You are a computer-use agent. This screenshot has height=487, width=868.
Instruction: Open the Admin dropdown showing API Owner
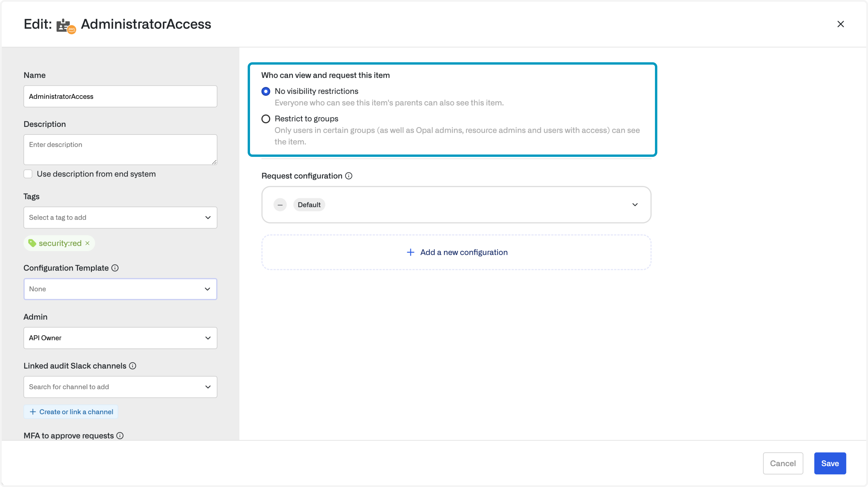(x=120, y=338)
